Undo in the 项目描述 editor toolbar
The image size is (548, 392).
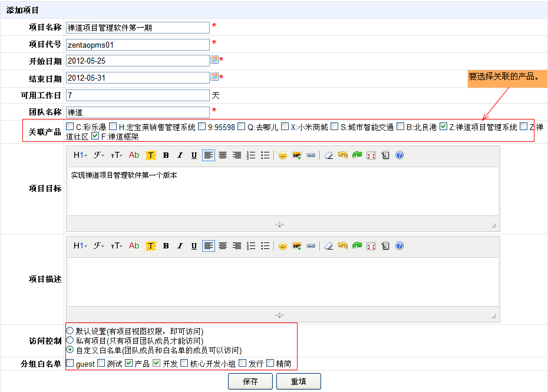click(x=343, y=246)
